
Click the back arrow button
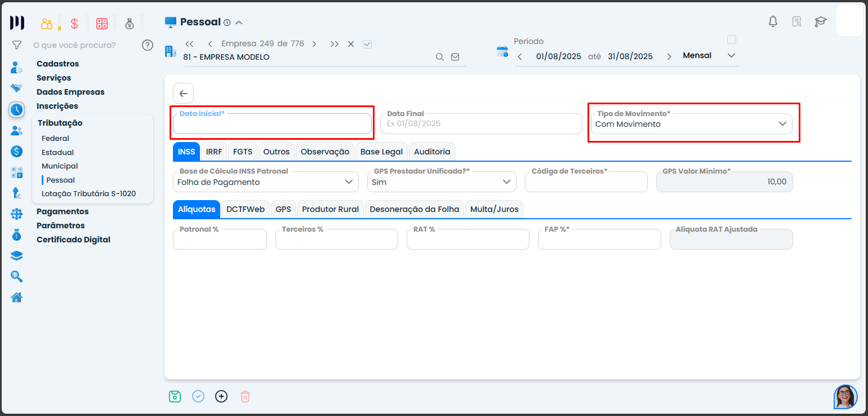pyautogui.click(x=183, y=94)
